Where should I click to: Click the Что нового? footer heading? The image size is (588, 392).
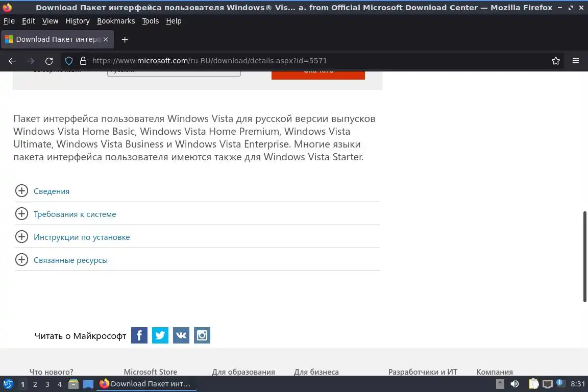tap(52, 372)
